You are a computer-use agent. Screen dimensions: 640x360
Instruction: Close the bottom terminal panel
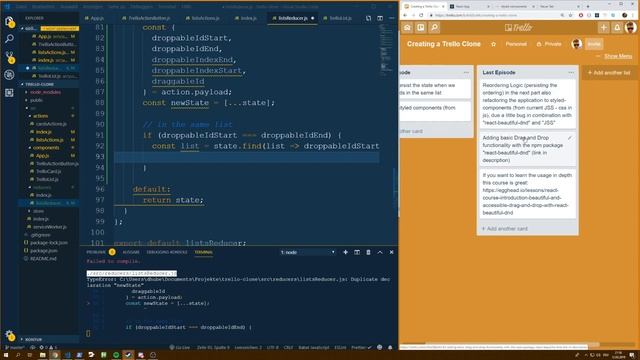click(x=391, y=252)
